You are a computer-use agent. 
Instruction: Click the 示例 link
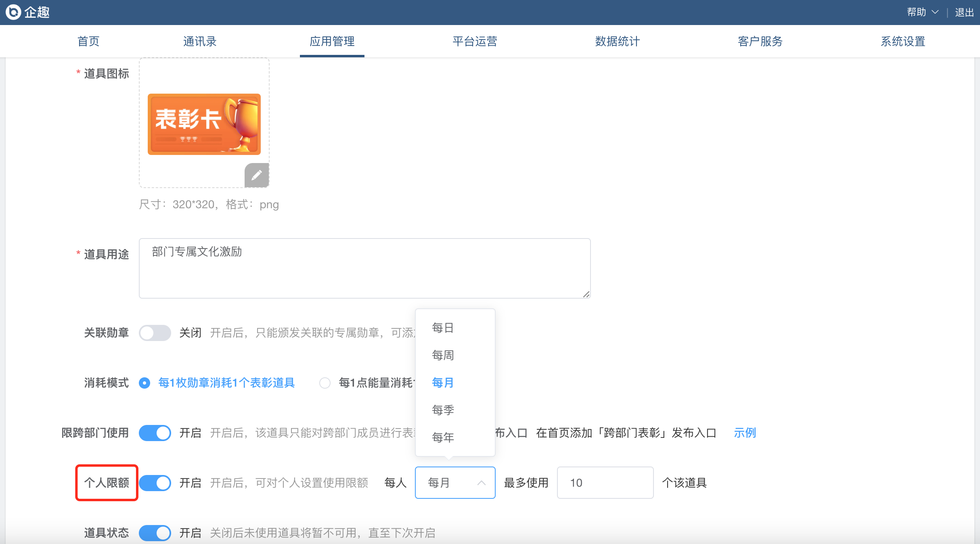745,433
